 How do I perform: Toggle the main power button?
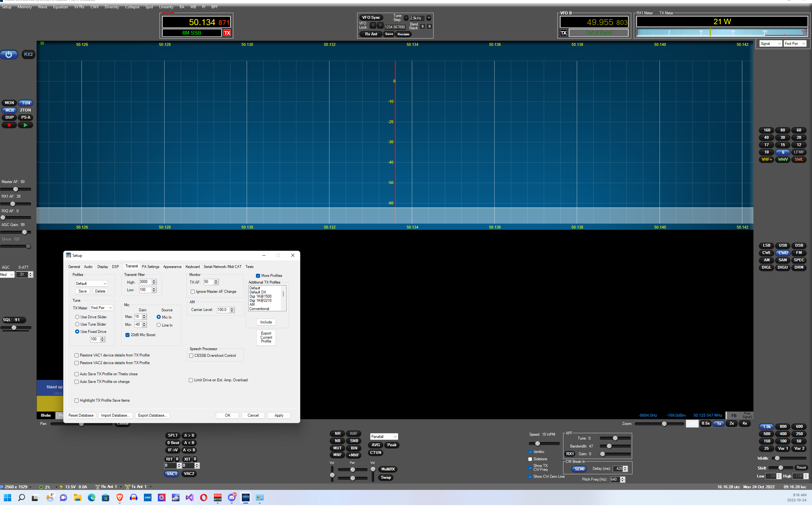click(x=9, y=54)
